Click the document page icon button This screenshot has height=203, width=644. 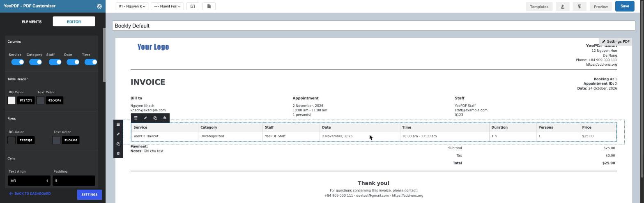tap(209, 6)
